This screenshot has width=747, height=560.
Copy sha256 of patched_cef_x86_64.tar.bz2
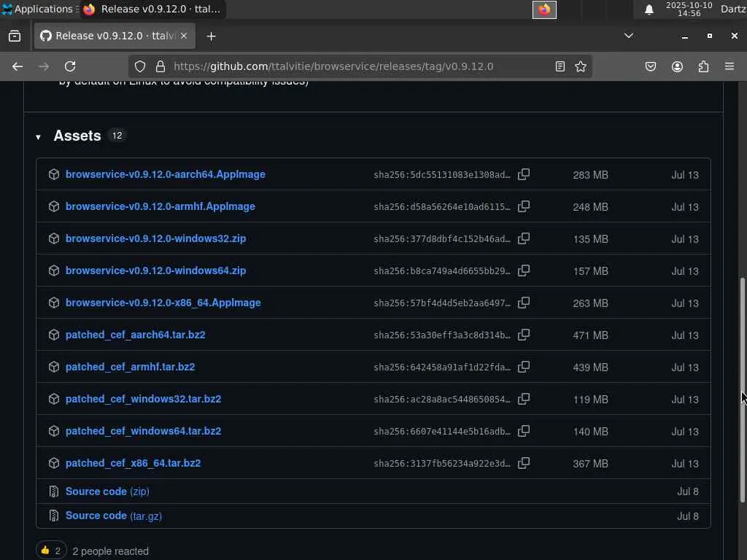(x=524, y=463)
